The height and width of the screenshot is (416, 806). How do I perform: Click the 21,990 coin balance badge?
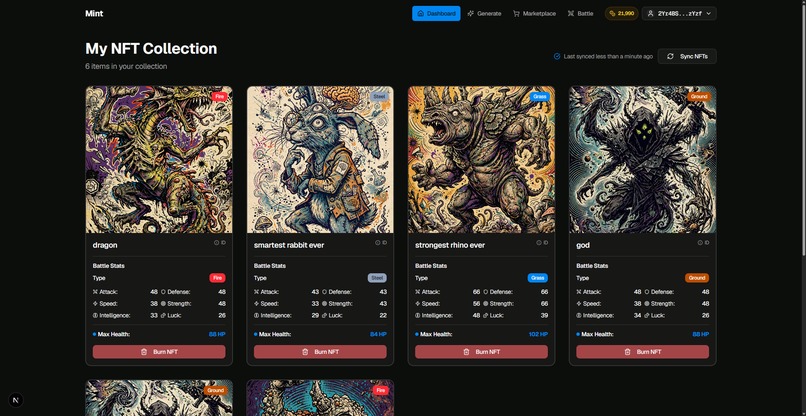[x=621, y=13]
